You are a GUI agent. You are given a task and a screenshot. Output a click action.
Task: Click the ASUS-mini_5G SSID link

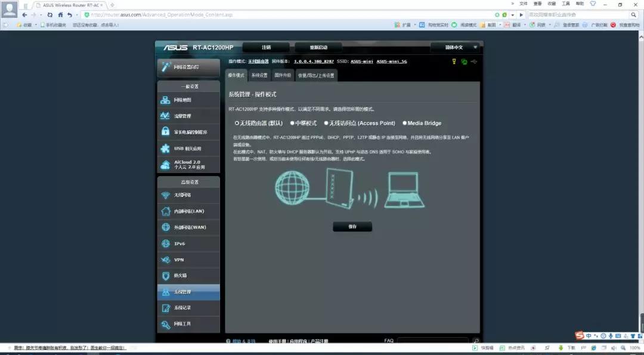(392, 61)
